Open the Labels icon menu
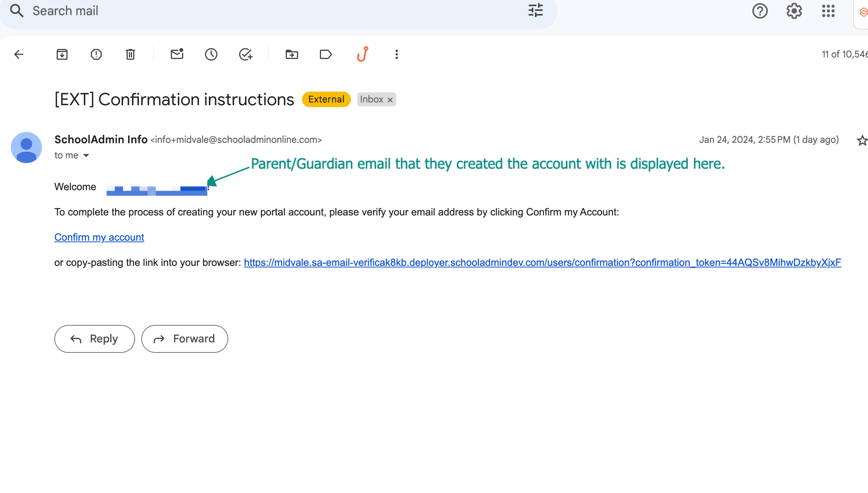Viewport: 868px width, 493px height. tap(326, 54)
